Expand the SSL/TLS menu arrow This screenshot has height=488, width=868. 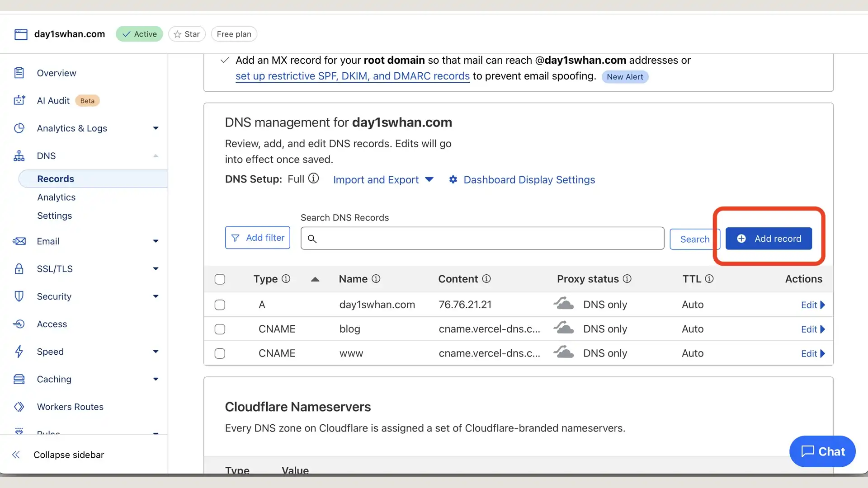pyautogui.click(x=156, y=269)
